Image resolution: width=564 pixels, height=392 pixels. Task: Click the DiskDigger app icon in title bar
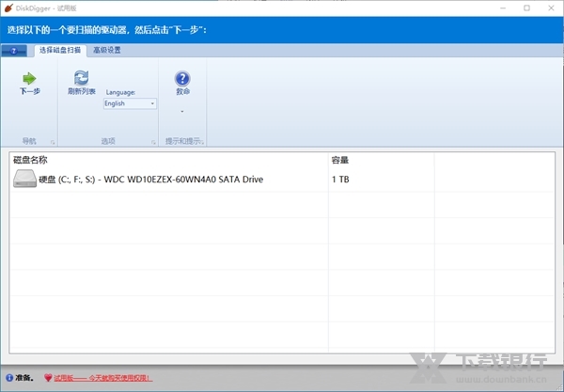click(x=8, y=8)
